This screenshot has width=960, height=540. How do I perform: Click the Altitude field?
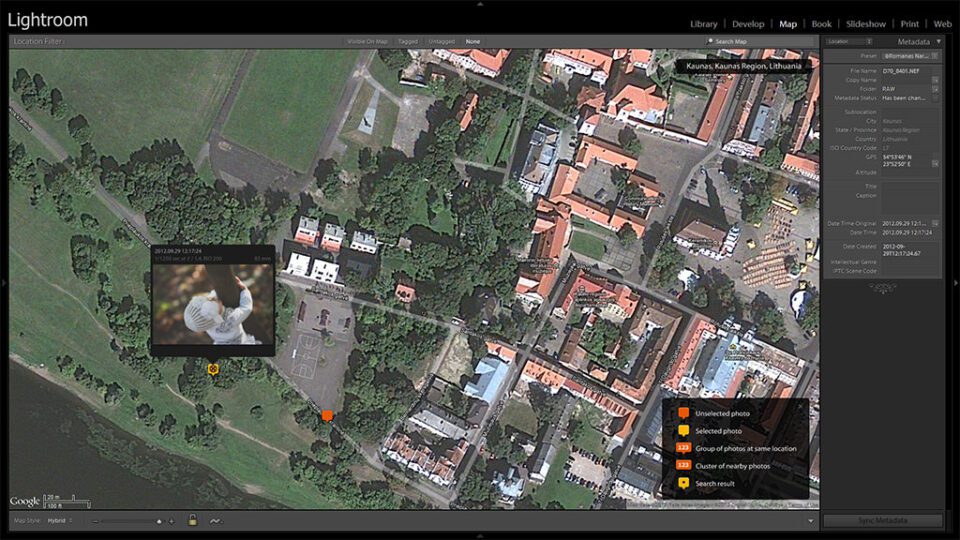click(910, 173)
